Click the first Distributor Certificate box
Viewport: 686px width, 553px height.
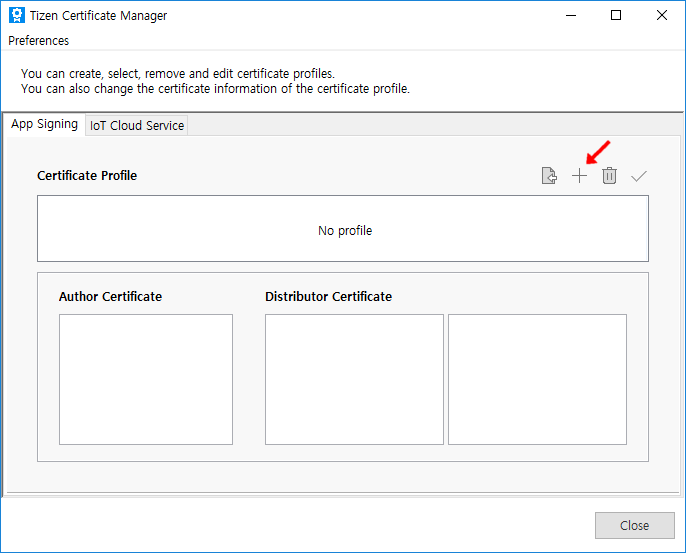(x=354, y=379)
